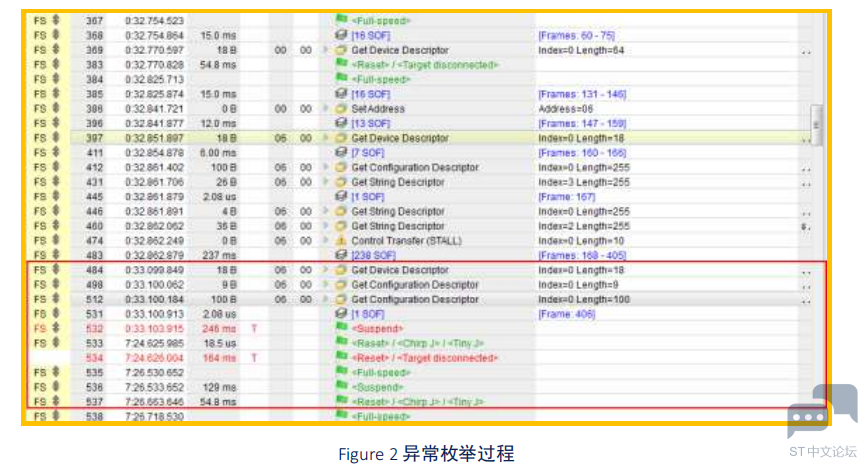The image size is (866, 467).
Task: Open the [Frame: 406] link
Action: click(567, 314)
